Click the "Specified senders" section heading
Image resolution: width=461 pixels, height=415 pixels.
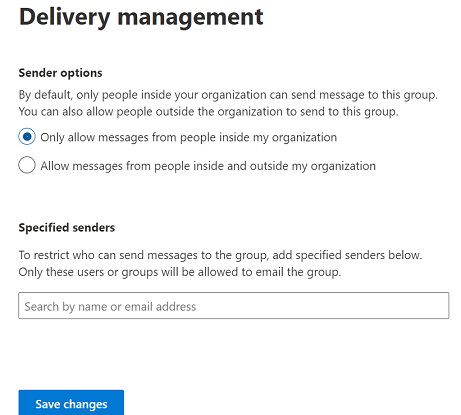click(x=67, y=228)
